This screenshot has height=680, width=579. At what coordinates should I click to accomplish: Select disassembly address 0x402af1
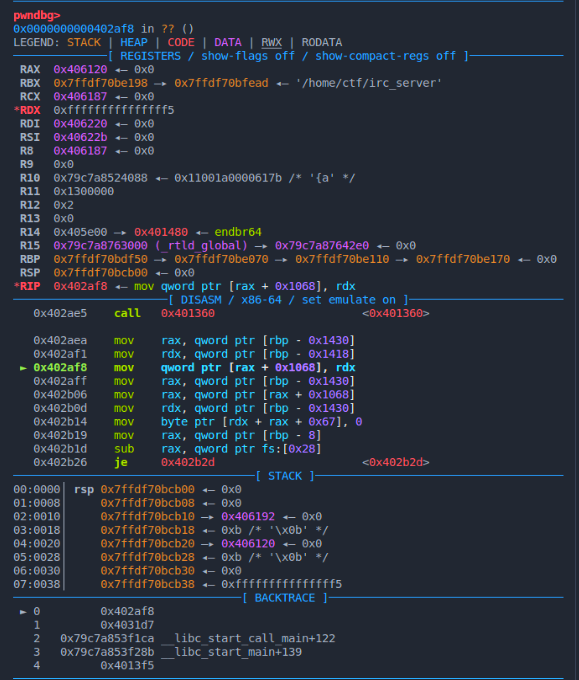[x=60, y=354]
